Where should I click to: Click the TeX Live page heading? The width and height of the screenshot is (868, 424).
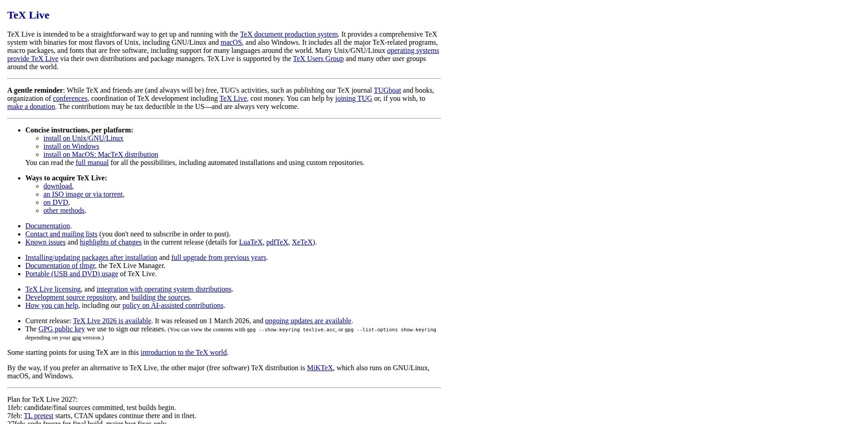pyautogui.click(x=28, y=15)
